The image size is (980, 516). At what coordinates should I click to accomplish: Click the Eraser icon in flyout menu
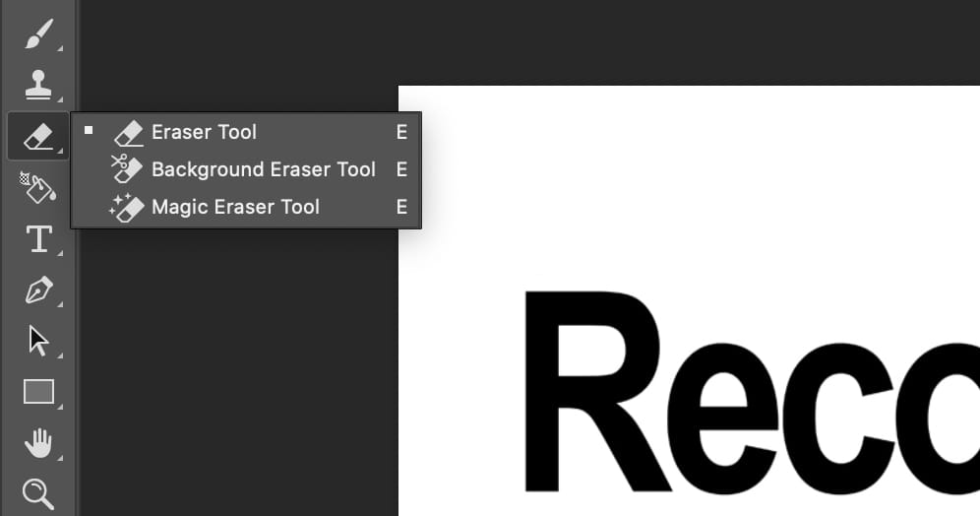point(129,133)
